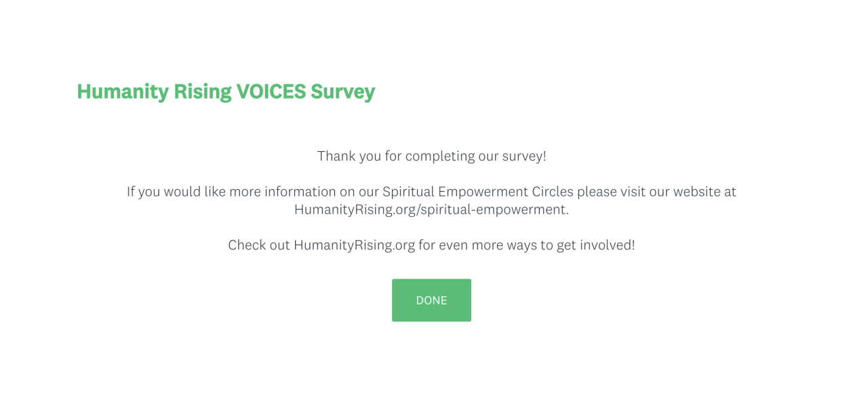
Task: Click the words 'Check out' in the last line
Action: [259, 245]
